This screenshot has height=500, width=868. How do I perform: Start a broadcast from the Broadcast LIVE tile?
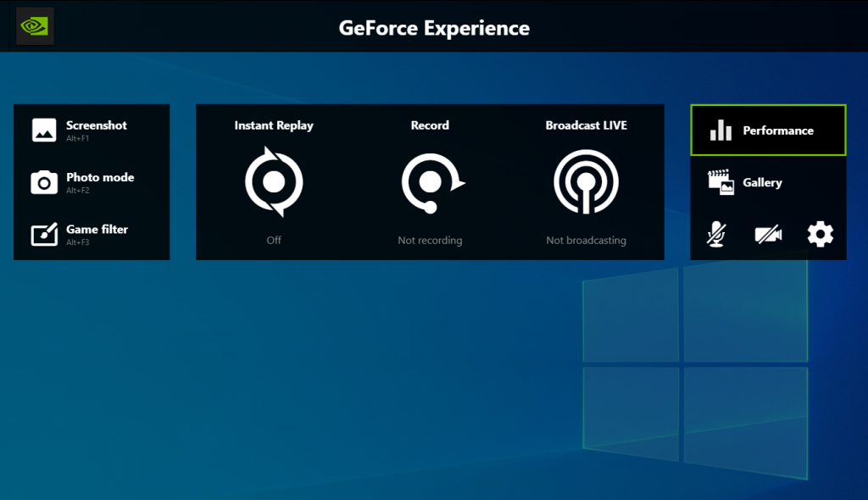click(586, 181)
